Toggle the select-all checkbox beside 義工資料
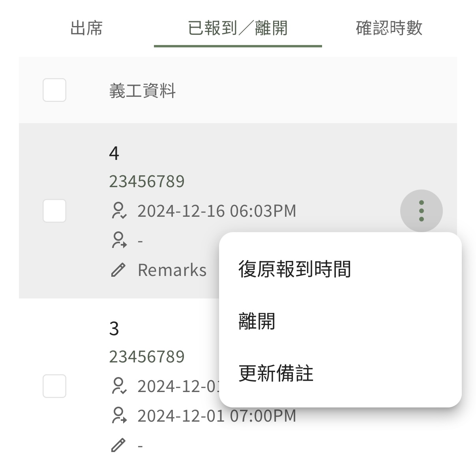Viewport: 476px width, 471px height. tap(54, 90)
